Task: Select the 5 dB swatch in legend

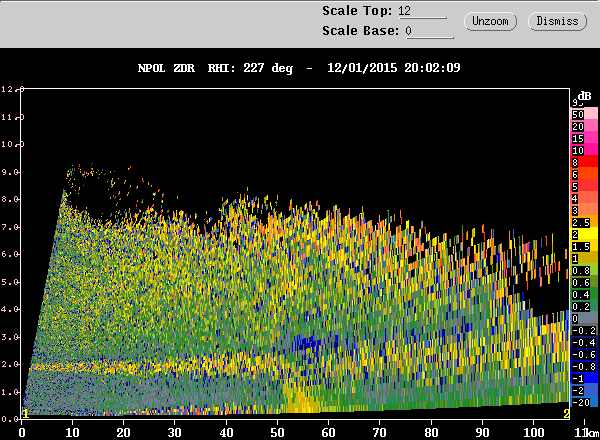Action: [584, 186]
